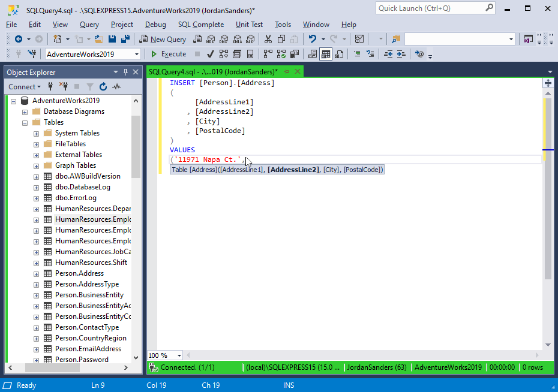Switch to Results to Grid mode

click(326, 54)
